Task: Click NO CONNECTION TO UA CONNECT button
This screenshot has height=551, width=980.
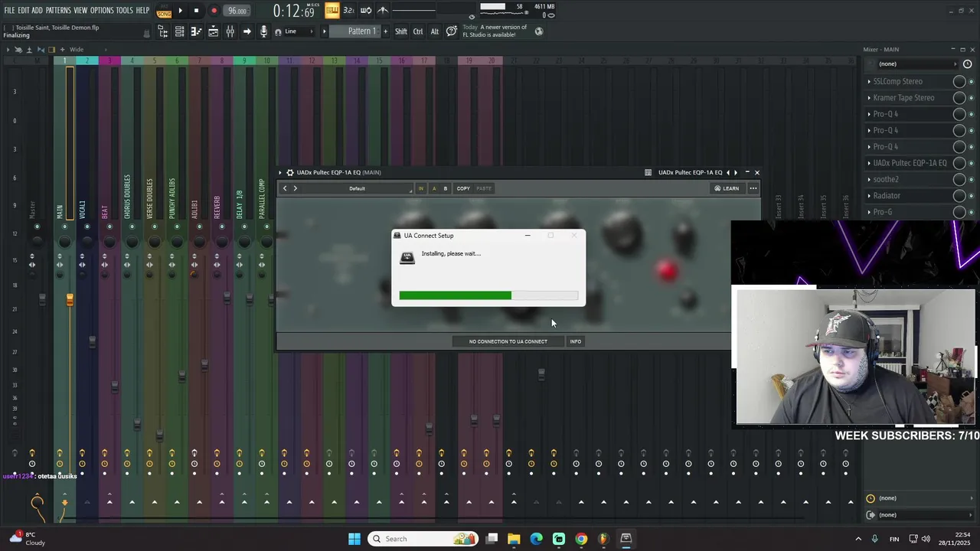Action: (x=508, y=341)
